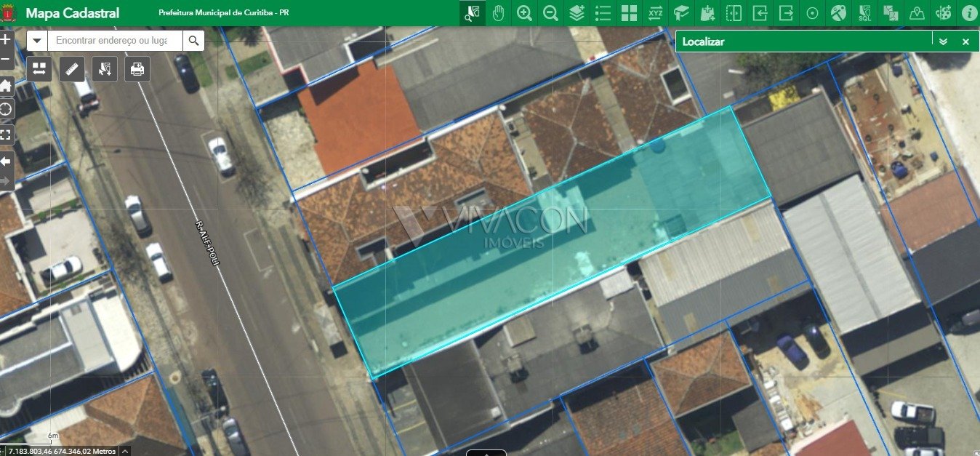Select the pan hand tool
Screen dimensions: 980x456
[x=498, y=13]
